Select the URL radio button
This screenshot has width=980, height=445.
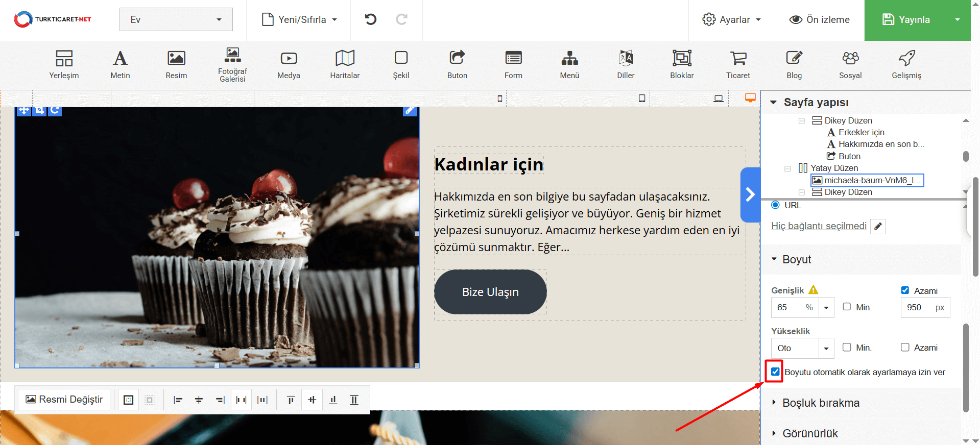[775, 205]
